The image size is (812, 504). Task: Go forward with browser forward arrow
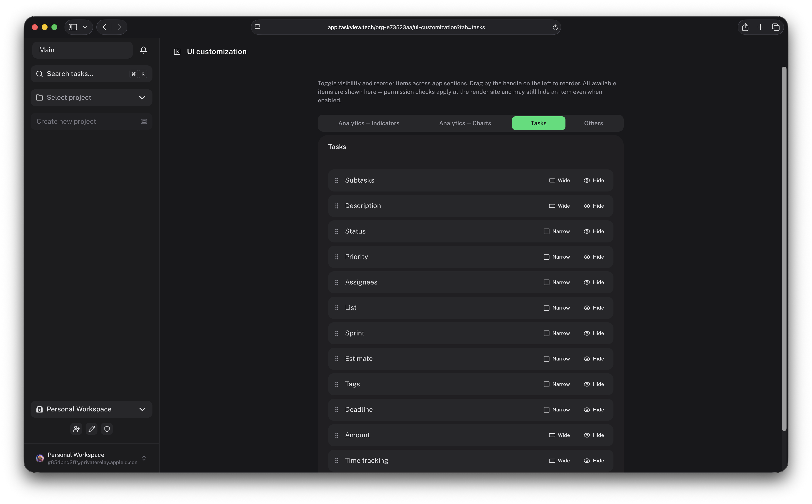click(x=119, y=27)
